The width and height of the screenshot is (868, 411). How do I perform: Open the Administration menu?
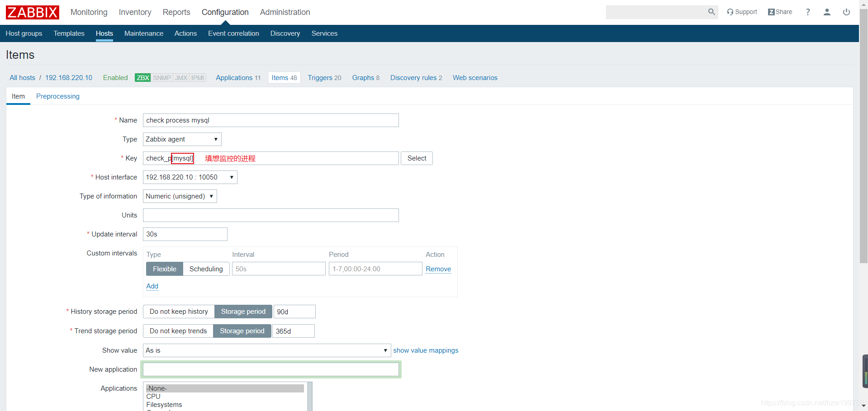click(285, 12)
